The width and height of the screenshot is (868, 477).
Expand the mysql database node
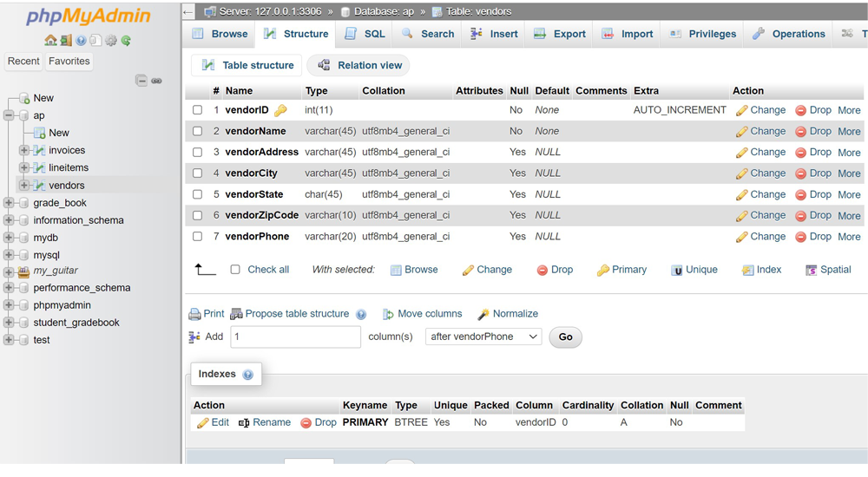9,255
